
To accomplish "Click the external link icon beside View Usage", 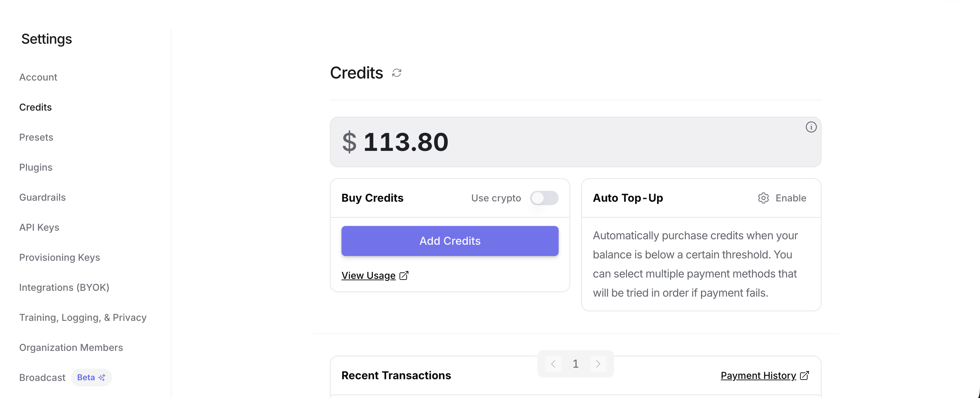I will [x=404, y=275].
